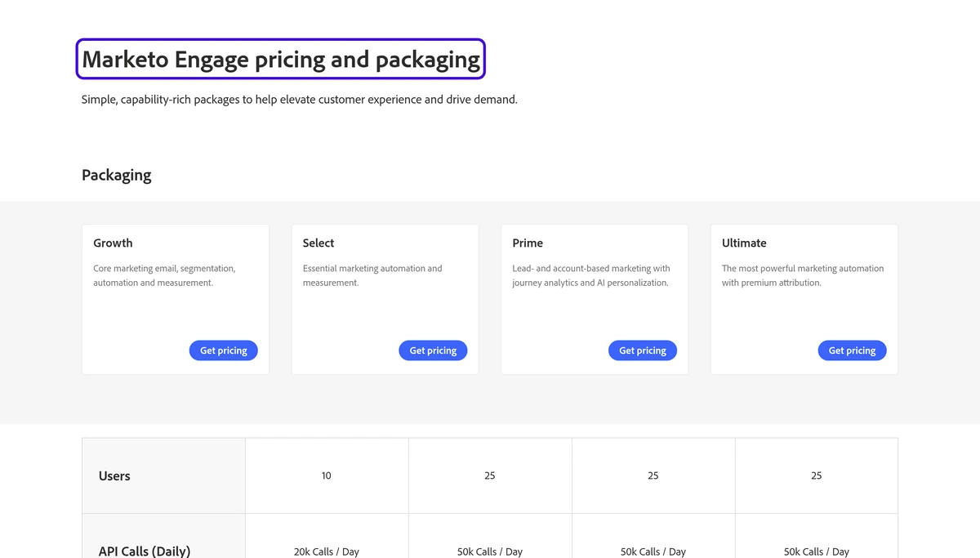Get pricing for the Prime package
The image size is (980, 558).
coord(643,350)
